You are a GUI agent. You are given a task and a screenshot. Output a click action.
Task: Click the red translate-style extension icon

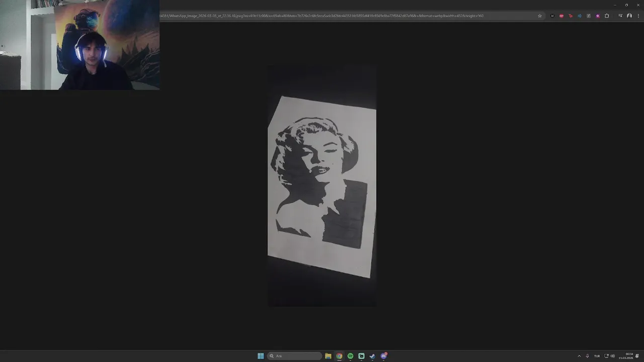(x=571, y=16)
